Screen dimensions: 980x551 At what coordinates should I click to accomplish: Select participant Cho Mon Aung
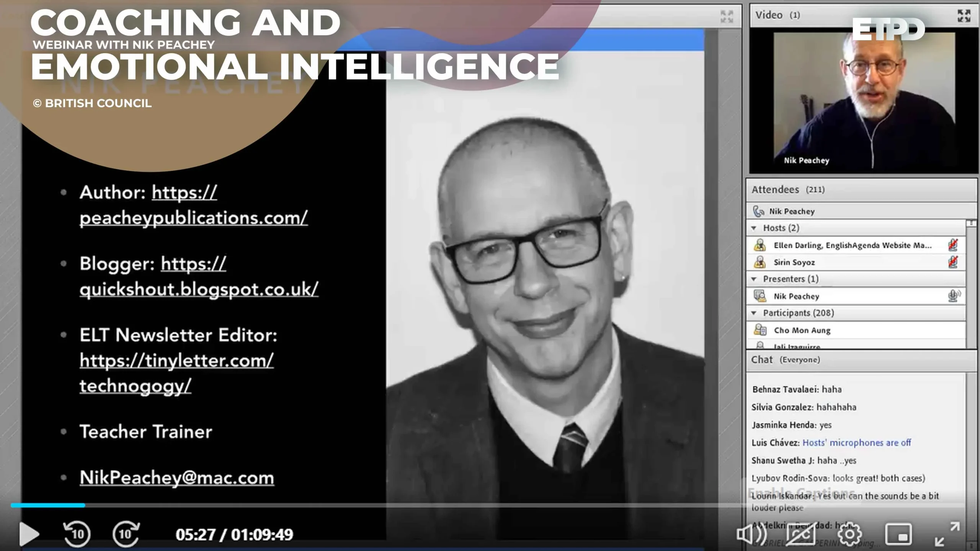click(x=856, y=330)
